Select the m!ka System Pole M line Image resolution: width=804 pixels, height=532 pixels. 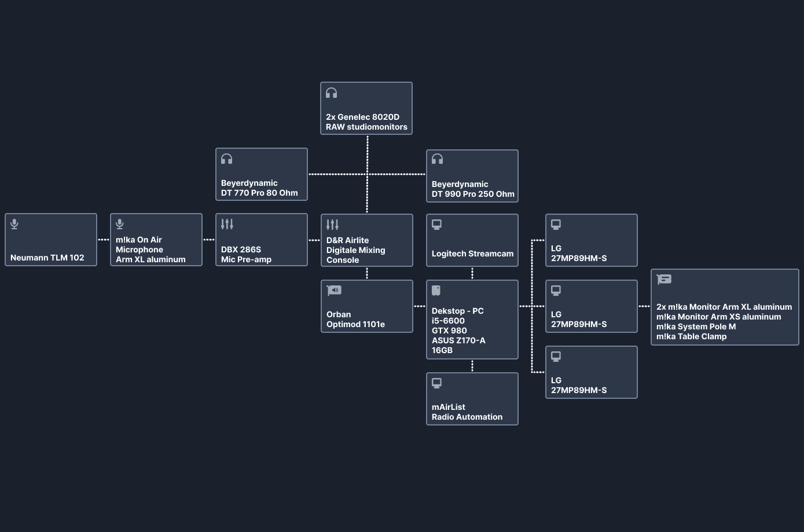tap(696, 326)
